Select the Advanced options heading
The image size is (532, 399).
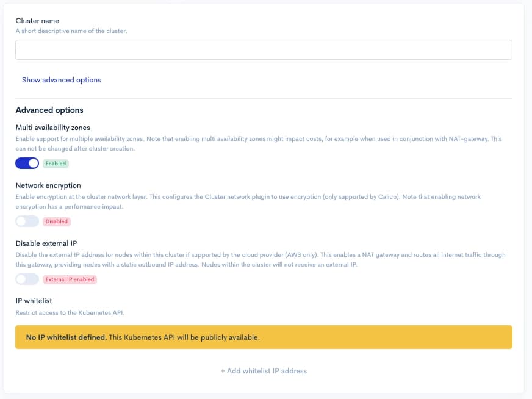click(49, 110)
